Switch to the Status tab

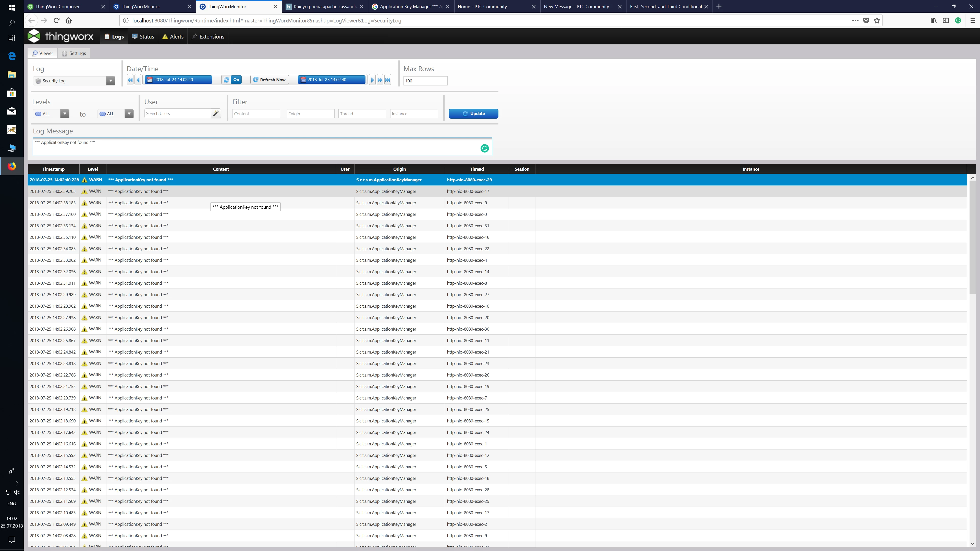click(x=143, y=36)
